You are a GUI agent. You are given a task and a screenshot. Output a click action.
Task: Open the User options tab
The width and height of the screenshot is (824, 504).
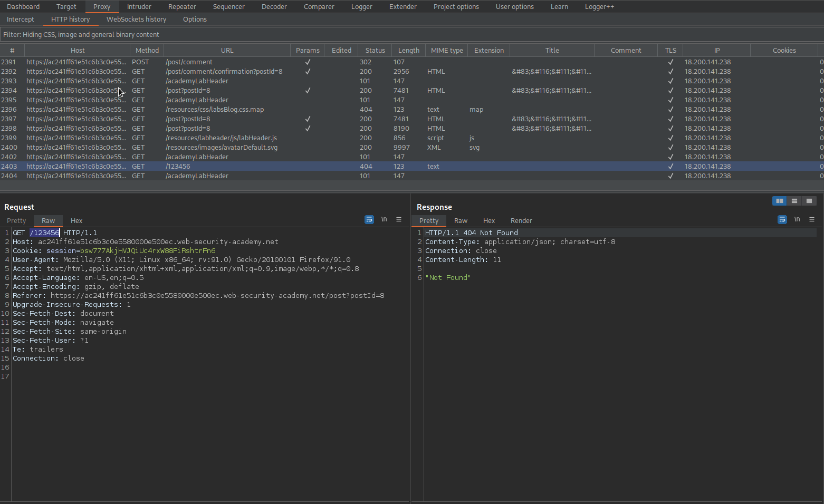[x=515, y=6]
